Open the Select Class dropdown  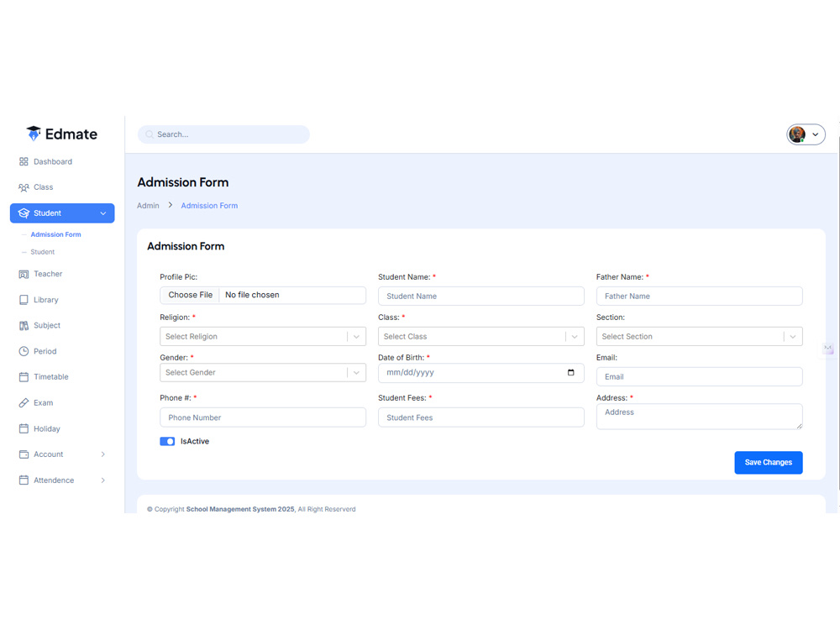tap(481, 337)
